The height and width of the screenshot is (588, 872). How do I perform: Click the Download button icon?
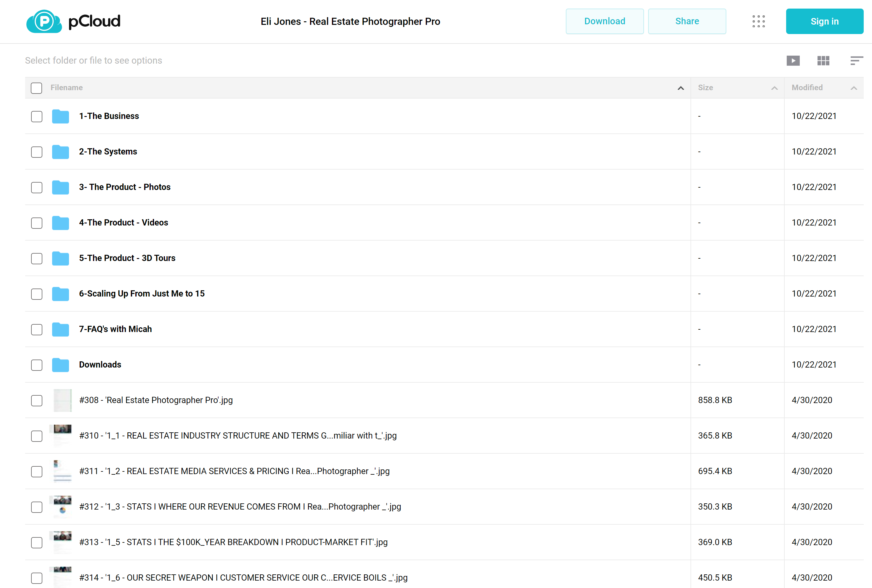click(x=604, y=21)
